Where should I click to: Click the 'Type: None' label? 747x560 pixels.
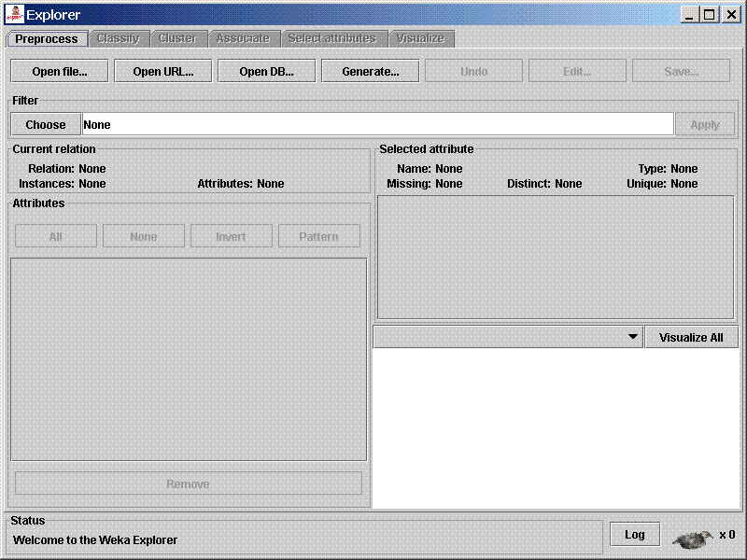[x=668, y=169]
